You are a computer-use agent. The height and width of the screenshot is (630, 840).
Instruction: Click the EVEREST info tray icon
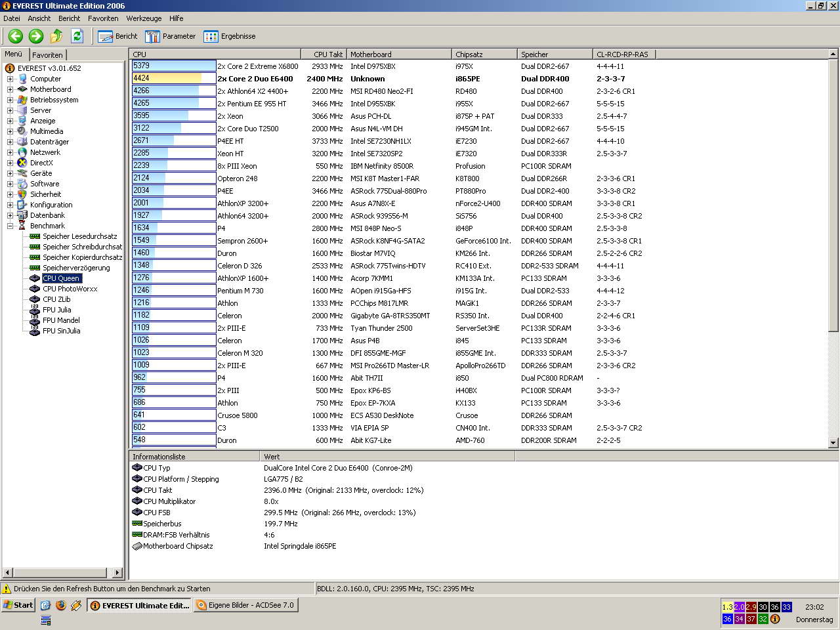(x=774, y=619)
